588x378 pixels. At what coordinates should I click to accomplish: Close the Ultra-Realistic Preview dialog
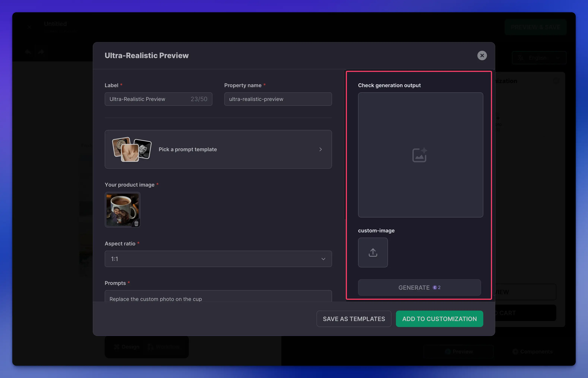coord(482,55)
